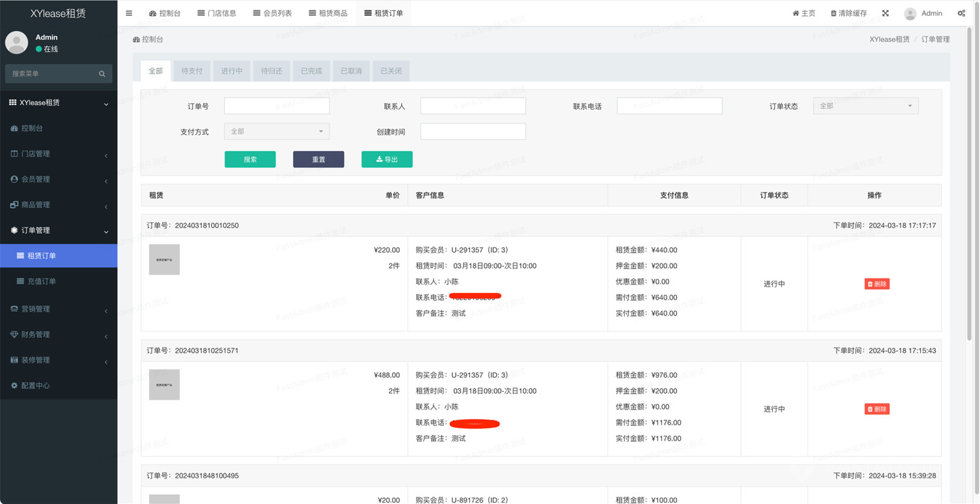Click product thumbnail of order 2024031810251571
Viewport: 980px width, 504px height.
pyautogui.click(x=165, y=385)
